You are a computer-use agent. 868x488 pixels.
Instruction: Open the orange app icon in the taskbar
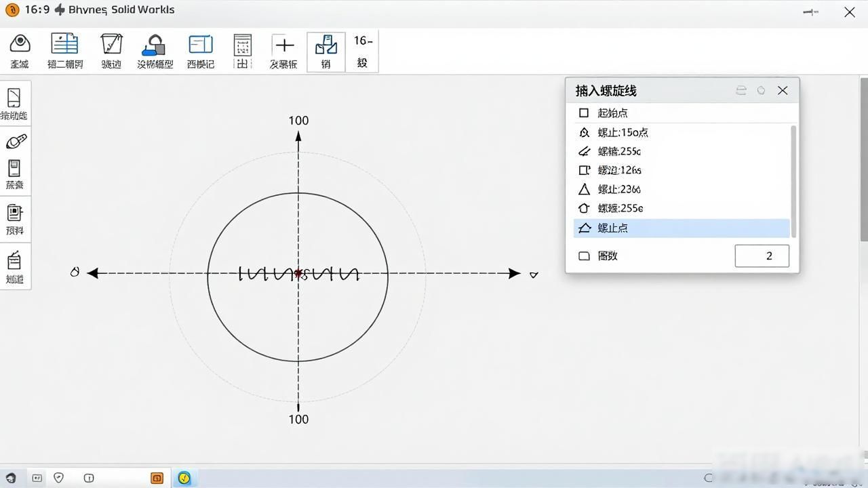pos(157,478)
